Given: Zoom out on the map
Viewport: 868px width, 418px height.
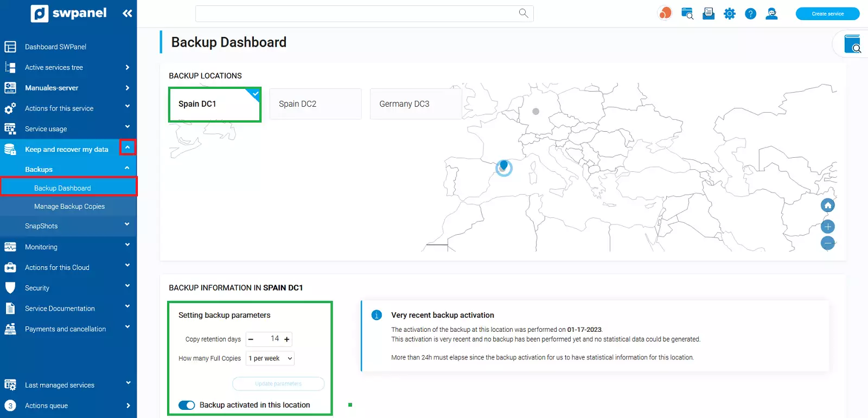Looking at the screenshot, I should tap(827, 243).
